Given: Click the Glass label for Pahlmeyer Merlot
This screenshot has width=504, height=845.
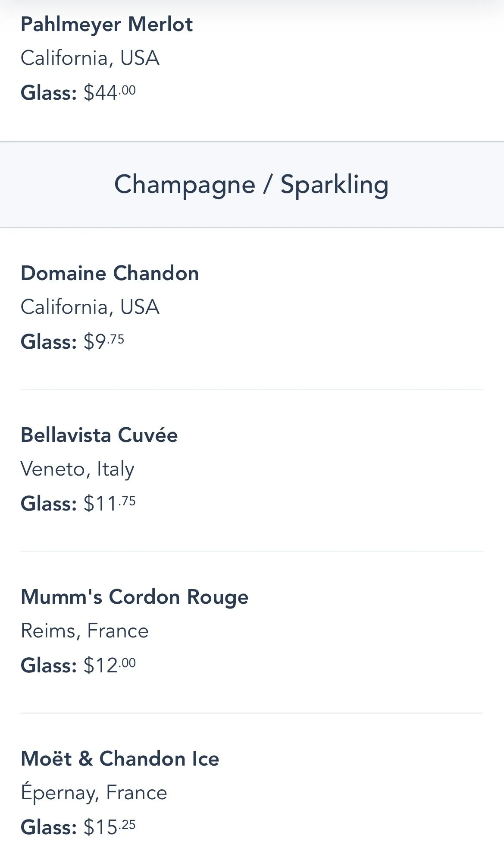Looking at the screenshot, I should (x=48, y=93).
